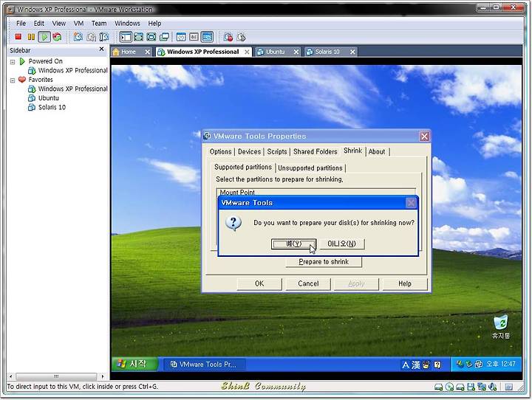Click the yellow Suspend toolbar icon
532x400 pixels.
[31, 37]
